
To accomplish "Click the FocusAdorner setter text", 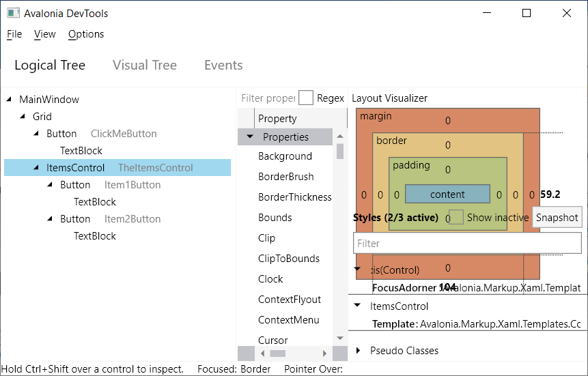I will pos(476,288).
